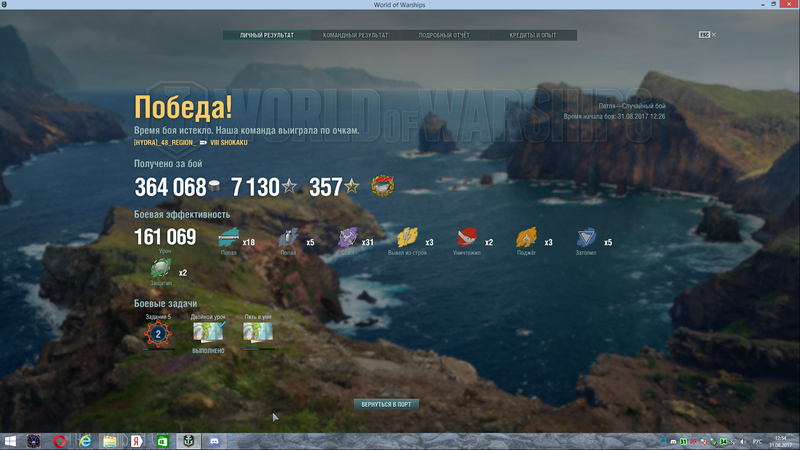Click the Затопил flooding ribbon icon
Viewport: 800px width, 450px height.
[x=587, y=238]
